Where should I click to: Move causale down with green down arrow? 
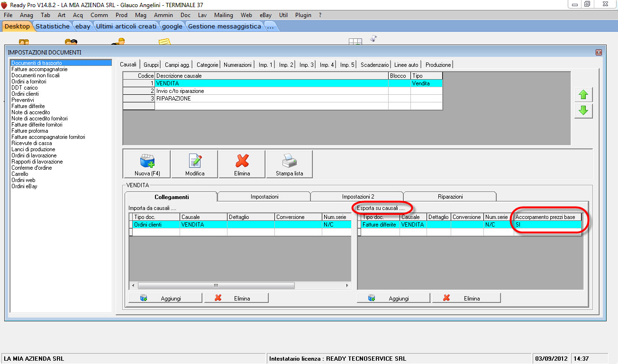click(x=583, y=110)
